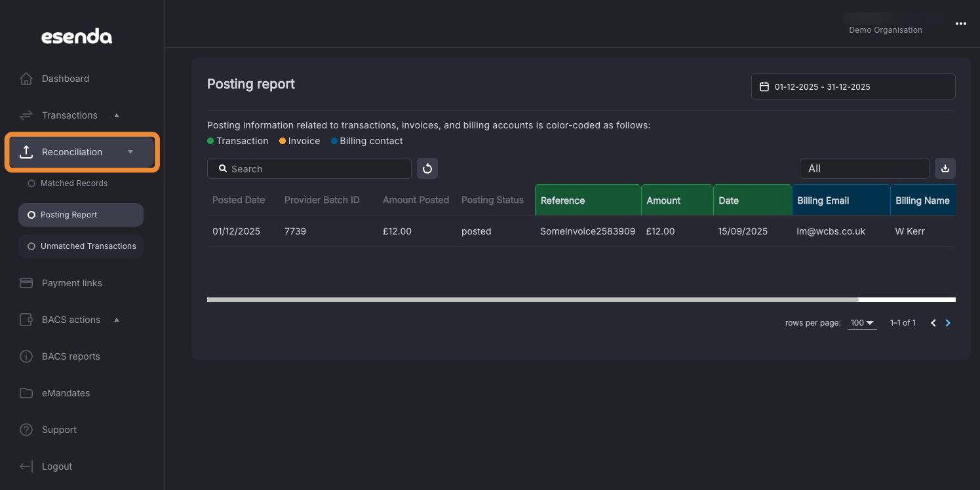
Task: Click the SomeInvoice2583909 reference cell
Action: (588, 231)
